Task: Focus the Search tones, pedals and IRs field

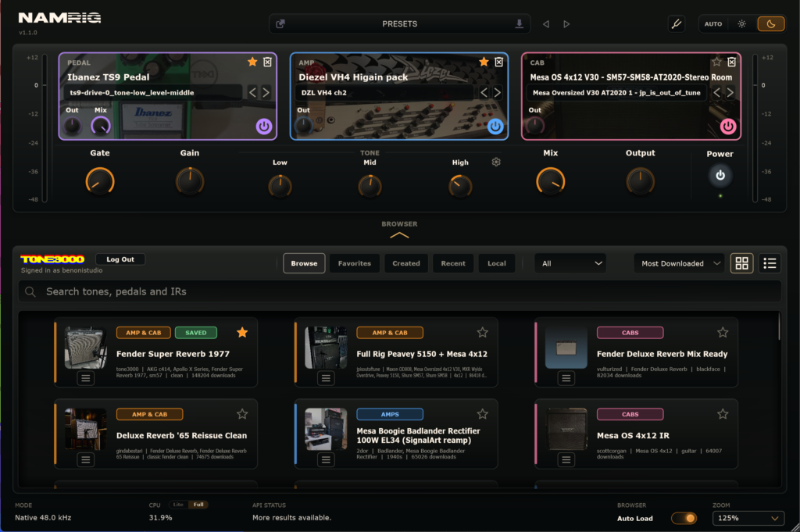Action: click(400, 291)
